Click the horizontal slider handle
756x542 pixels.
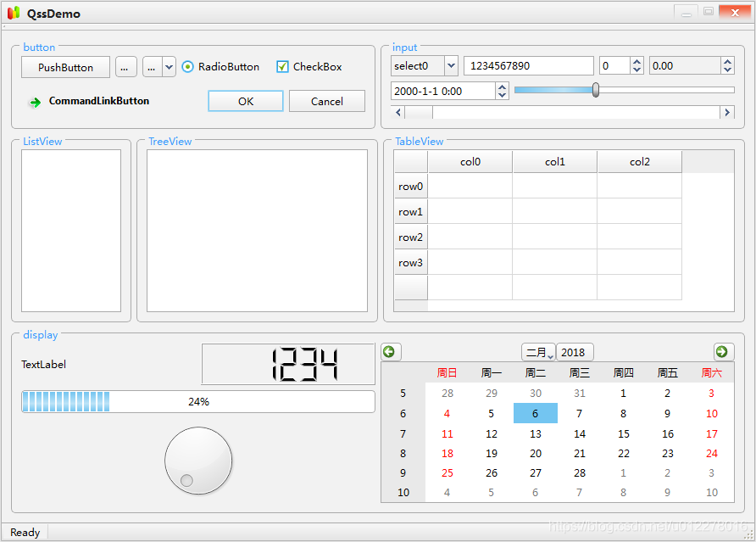point(596,90)
